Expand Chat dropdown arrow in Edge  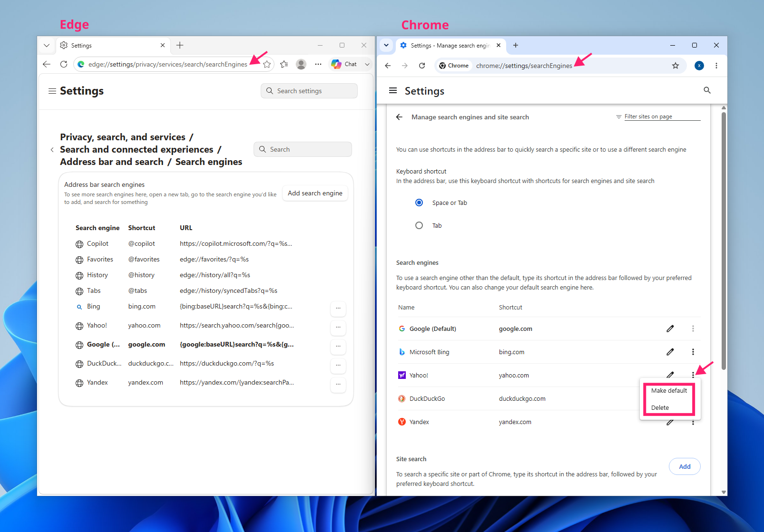(367, 64)
